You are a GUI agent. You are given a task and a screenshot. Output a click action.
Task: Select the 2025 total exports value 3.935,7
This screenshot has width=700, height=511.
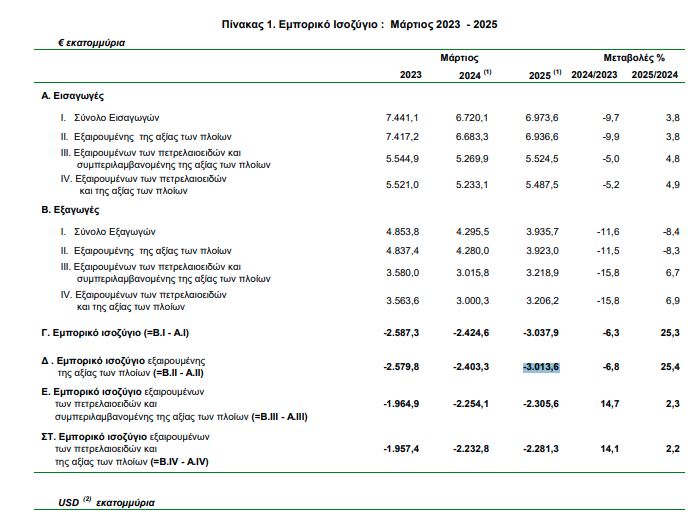coord(542,232)
